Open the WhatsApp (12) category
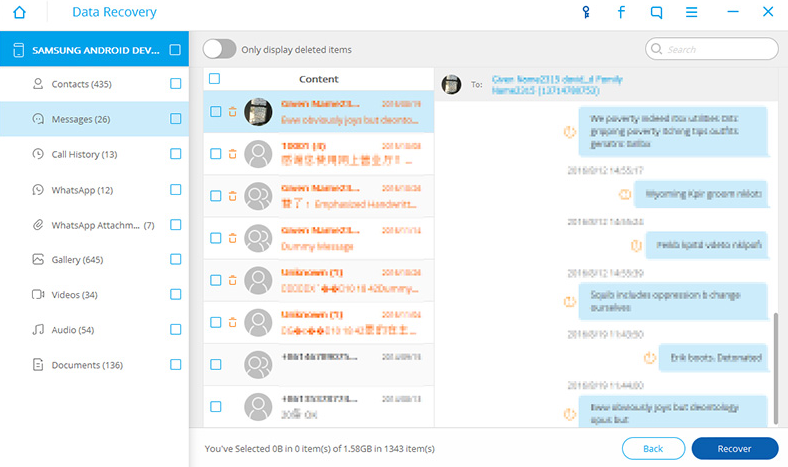788x467 pixels. tap(94, 190)
